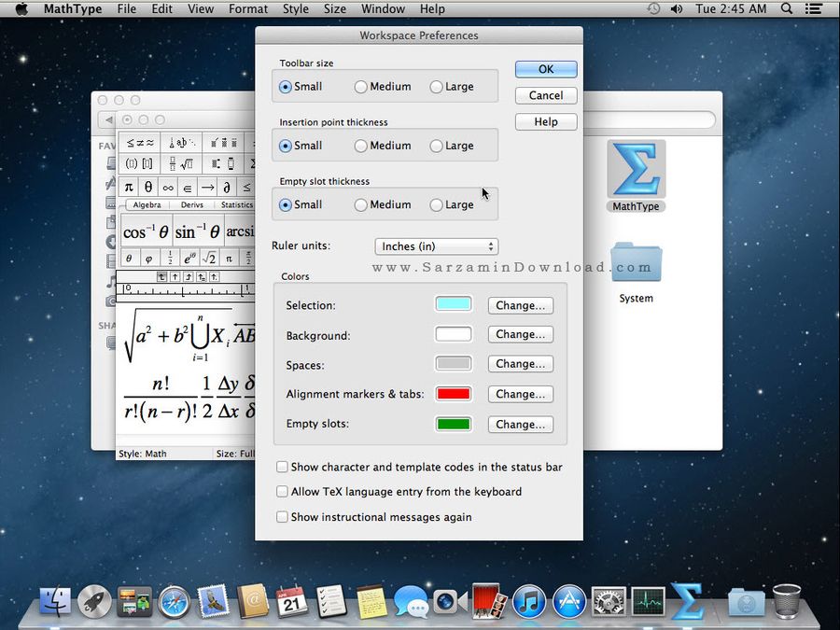Open System folder in Finder window

636,273
